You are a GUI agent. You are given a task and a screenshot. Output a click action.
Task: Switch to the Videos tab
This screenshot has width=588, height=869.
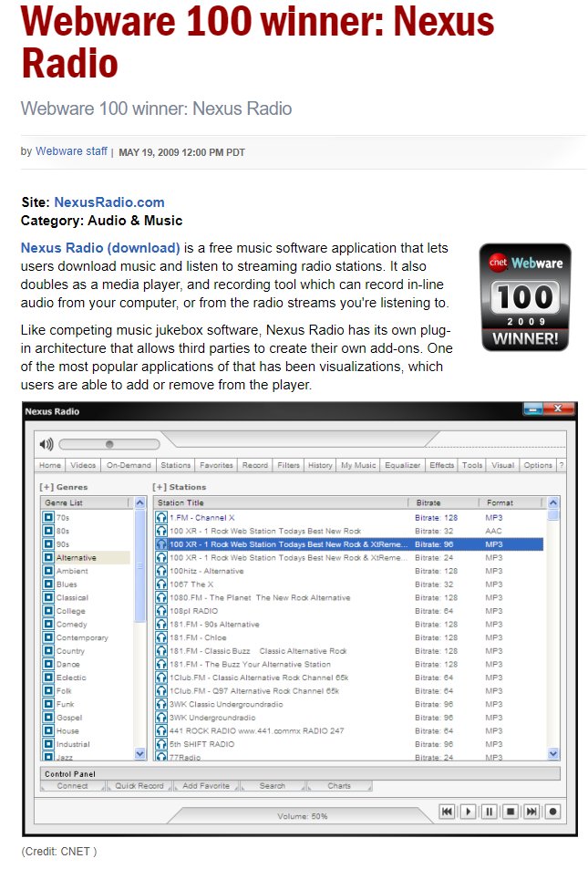pyautogui.click(x=83, y=466)
